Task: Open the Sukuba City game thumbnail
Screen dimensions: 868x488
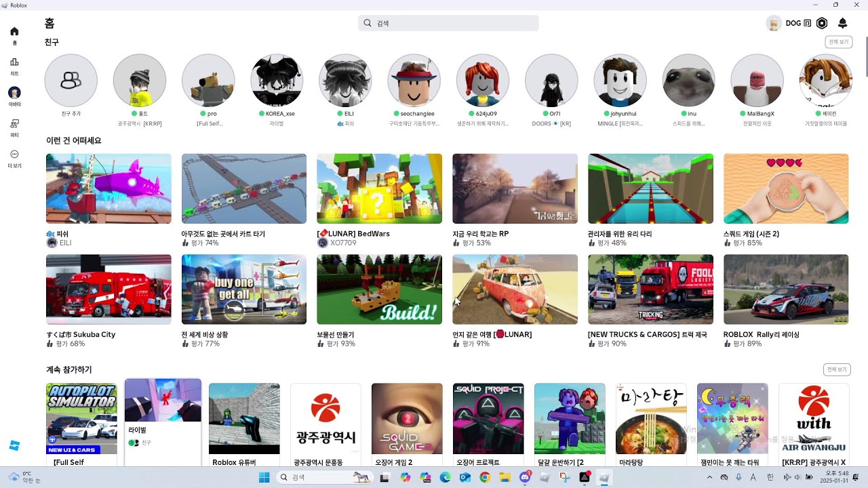Action: 108,289
